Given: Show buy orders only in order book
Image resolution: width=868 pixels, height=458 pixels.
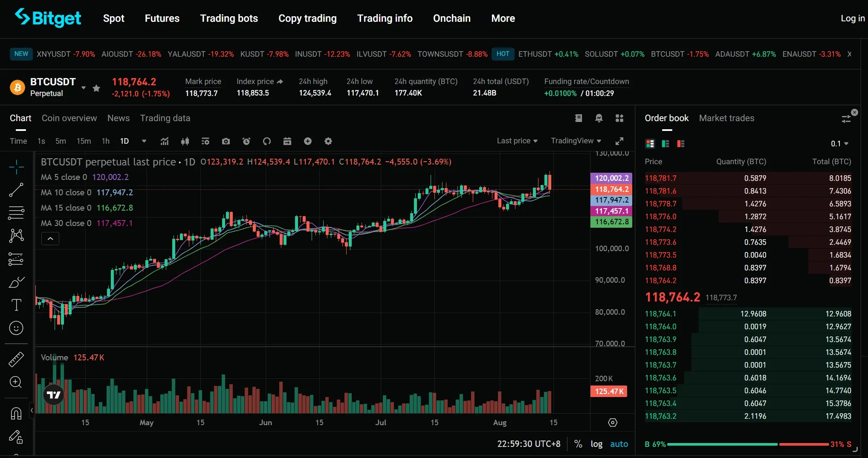Looking at the screenshot, I should click(665, 144).
